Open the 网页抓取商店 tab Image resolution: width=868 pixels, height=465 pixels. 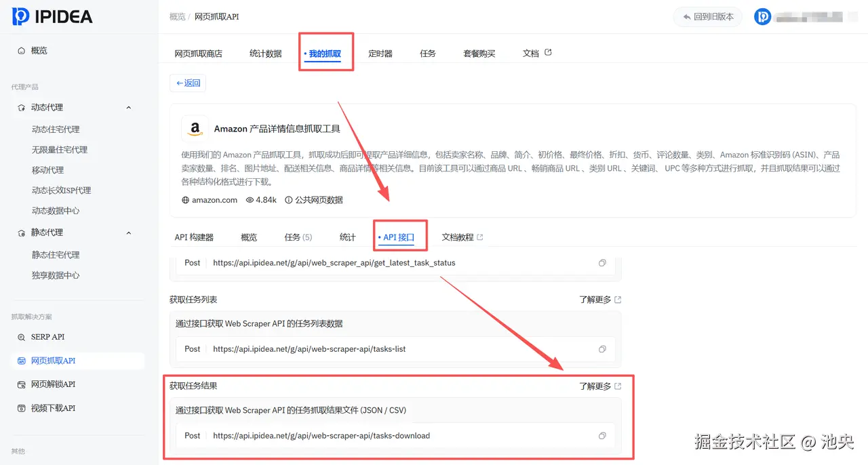click(198, 54)
